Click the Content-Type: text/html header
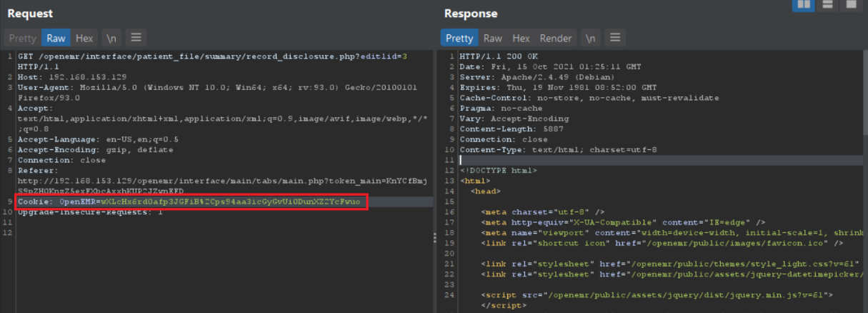Screen dimensions: 868x313 pos(558,150)
